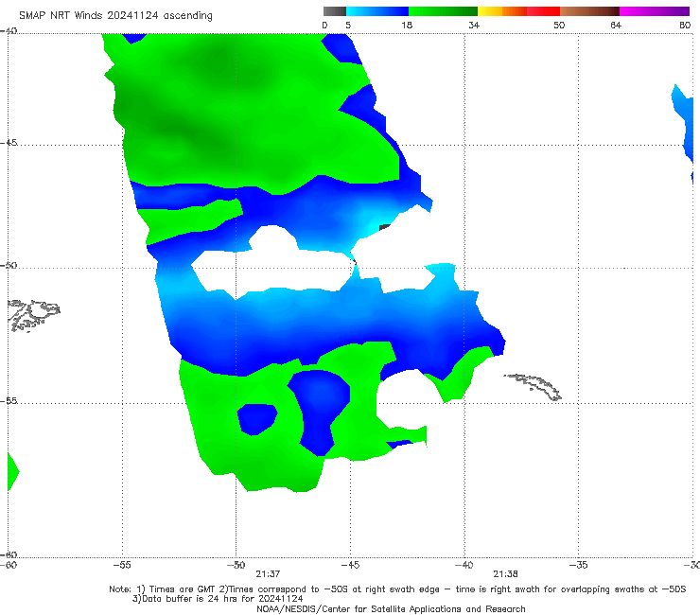Click the color bar label '18'
700x615 pixels.
pyautogui.click(x=407, y=25)
